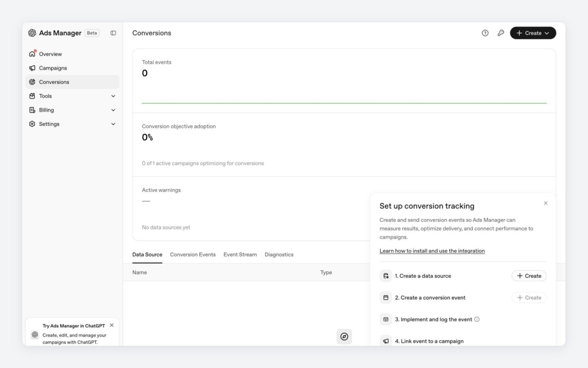The image size is (588, 368).
Task: Click the Active warnings label
Action: (161, 190)
